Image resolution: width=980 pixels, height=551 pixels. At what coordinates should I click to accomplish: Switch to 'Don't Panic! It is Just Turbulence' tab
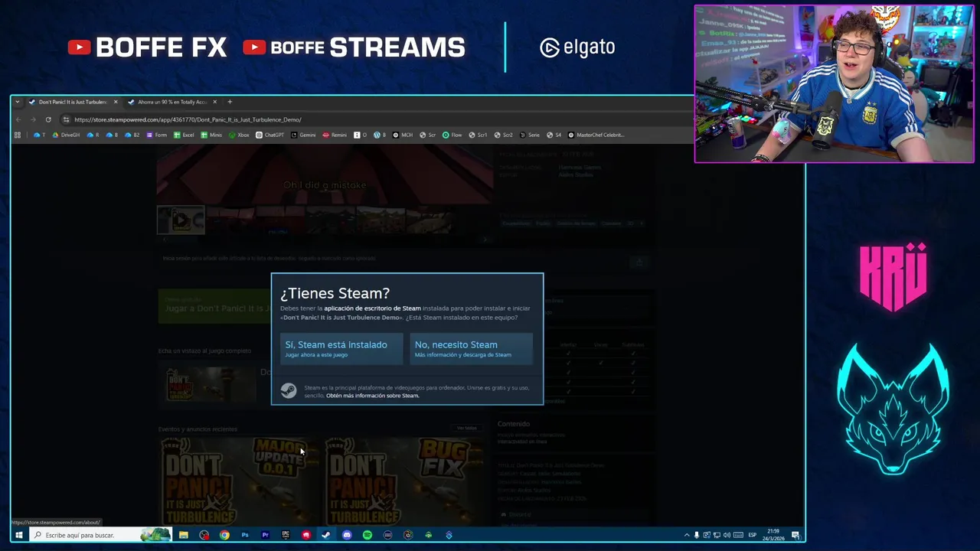[x=73, y=102]
